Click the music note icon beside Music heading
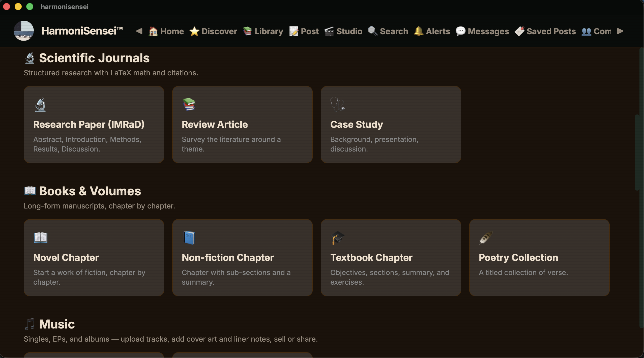Viewport: 644px width, 358px height. [30, 324]
